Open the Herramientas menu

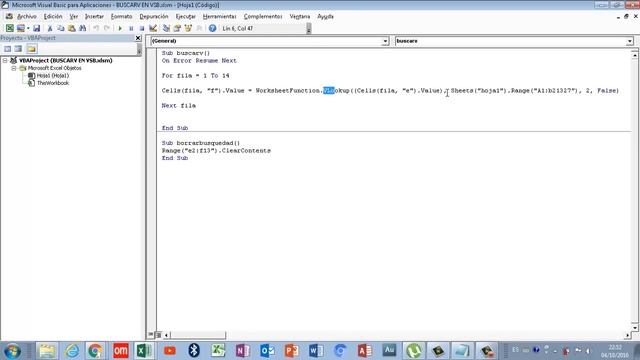[220, 16]
